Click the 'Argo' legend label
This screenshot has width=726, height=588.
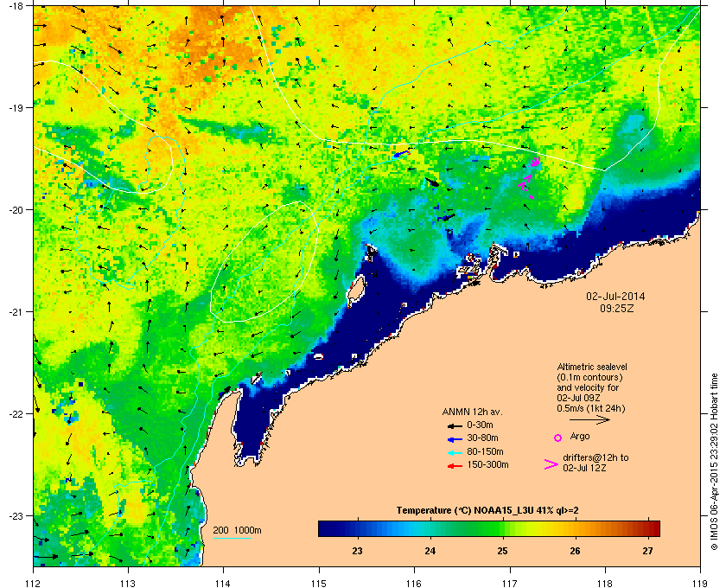tap(580, 437)
